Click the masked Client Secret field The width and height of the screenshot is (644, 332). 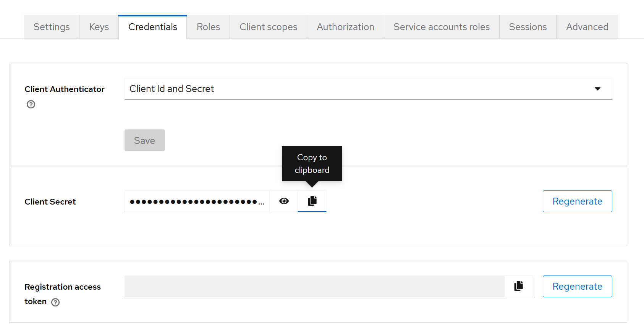coord(197,201)
